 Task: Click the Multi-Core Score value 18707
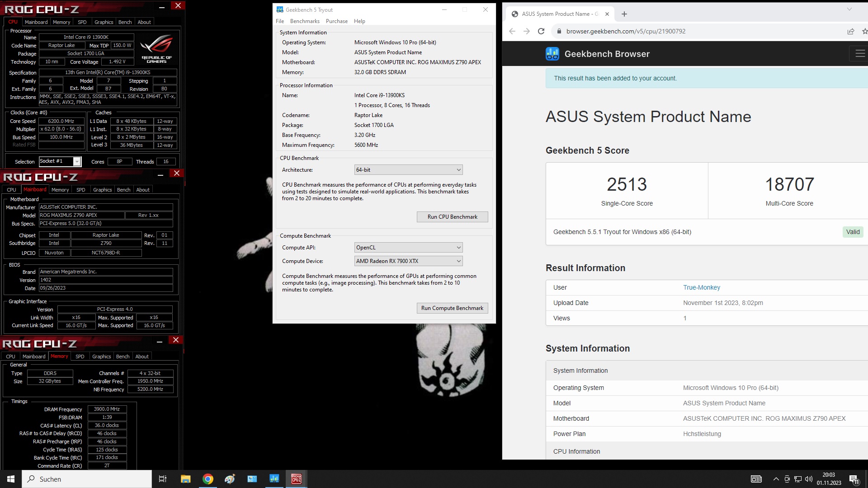(x=789, y=184)
